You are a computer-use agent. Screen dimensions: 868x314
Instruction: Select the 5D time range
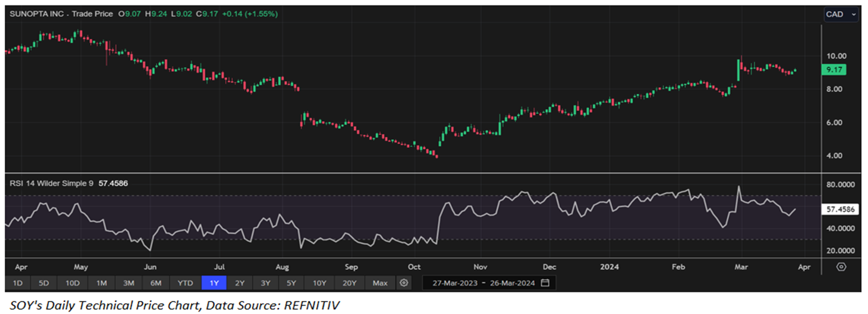tap(45, 282)
